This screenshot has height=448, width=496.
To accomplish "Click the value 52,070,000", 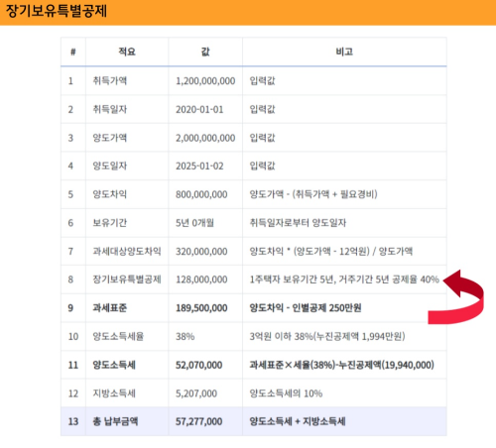I will (198, 365).
